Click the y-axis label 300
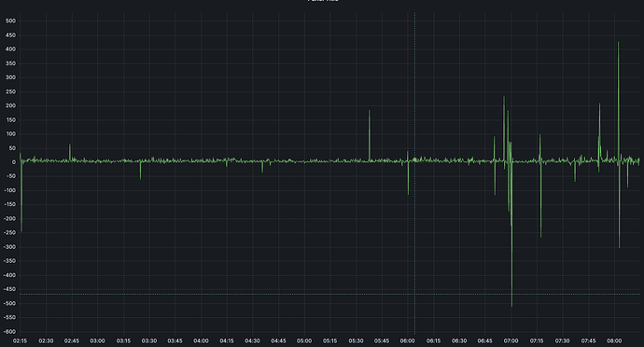Image resolution: width=644 pixels, height=347 pixels. pyautogui.click(x=11, y=77)
